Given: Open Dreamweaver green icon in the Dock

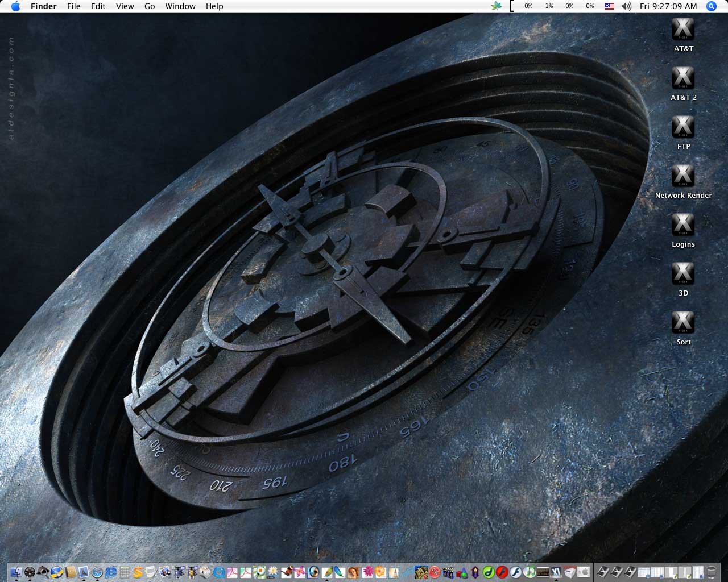Looking at the screenshot, I should point(488,572).
